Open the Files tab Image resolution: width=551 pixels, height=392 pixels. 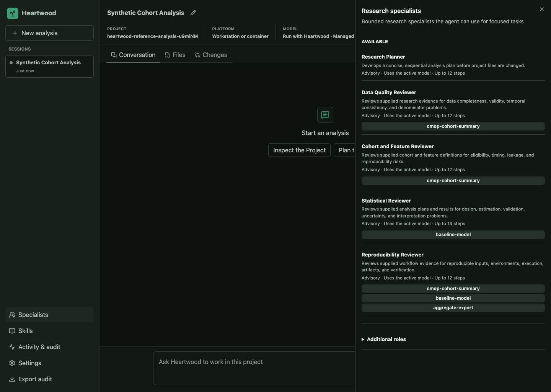(x=175, y=55)
